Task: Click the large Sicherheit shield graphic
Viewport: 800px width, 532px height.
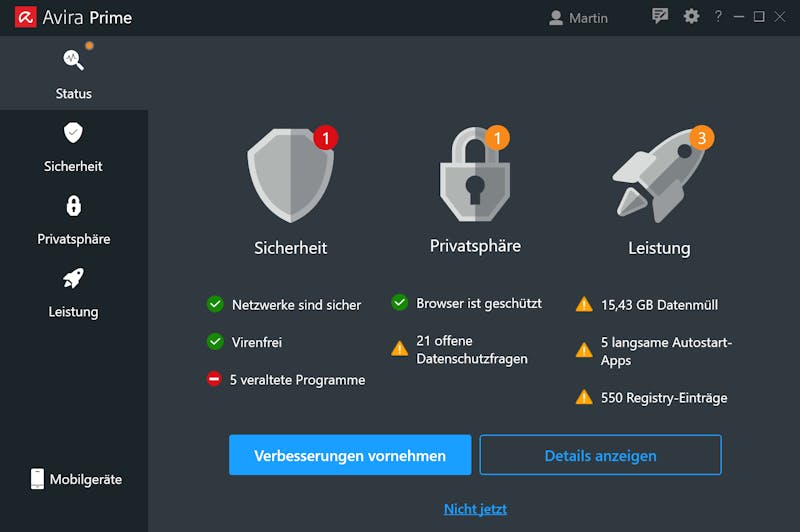Action: pyautogui.click(x=290, y=175)
